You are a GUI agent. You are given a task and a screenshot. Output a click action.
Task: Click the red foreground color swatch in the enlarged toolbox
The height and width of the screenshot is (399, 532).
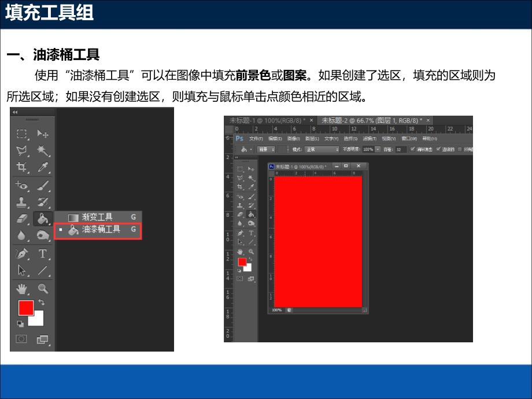coord(25,308)
